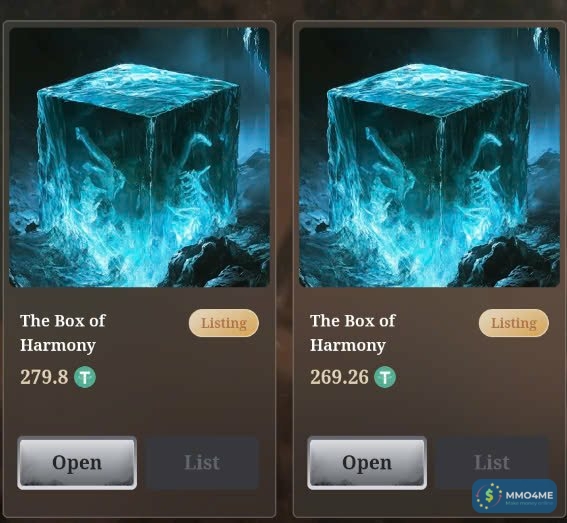567x523 pixels.
Task: Click the 279.8 price text
Action: coord(44,377)
